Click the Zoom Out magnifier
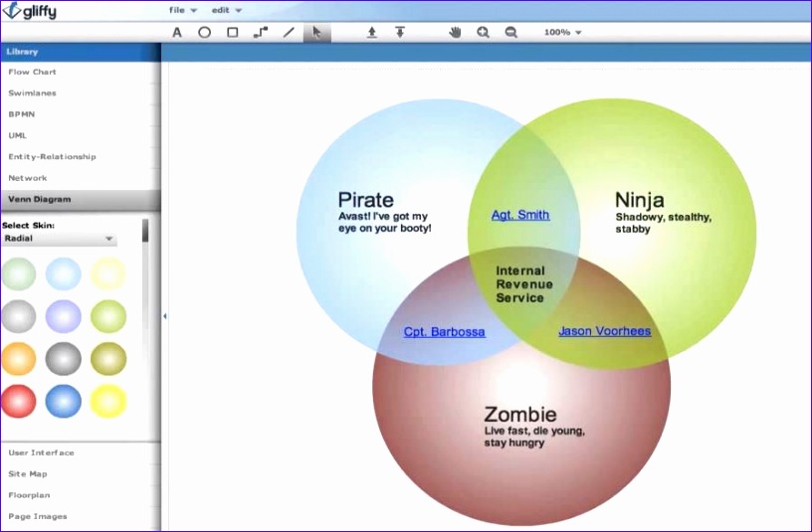 pyautogui.click(x=511, y=33)
